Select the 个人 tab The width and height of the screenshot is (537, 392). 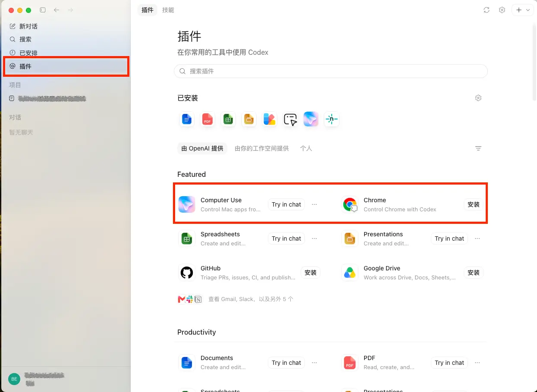pyautogui.click(x=306, y=148)
